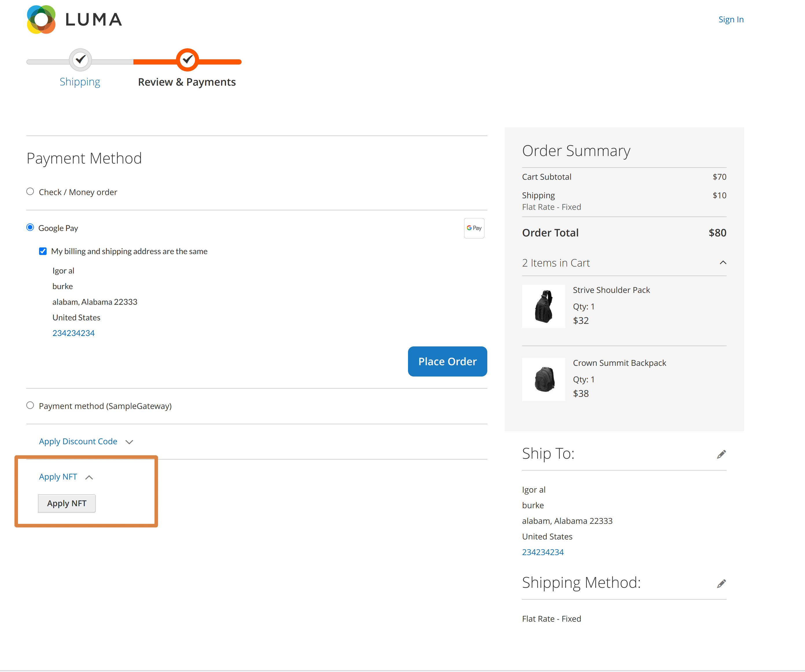Viewport: 805px width, 672px height.
Task: Click the Review & Payments step label
Action: pyautogui.click(x=187, y=82)
